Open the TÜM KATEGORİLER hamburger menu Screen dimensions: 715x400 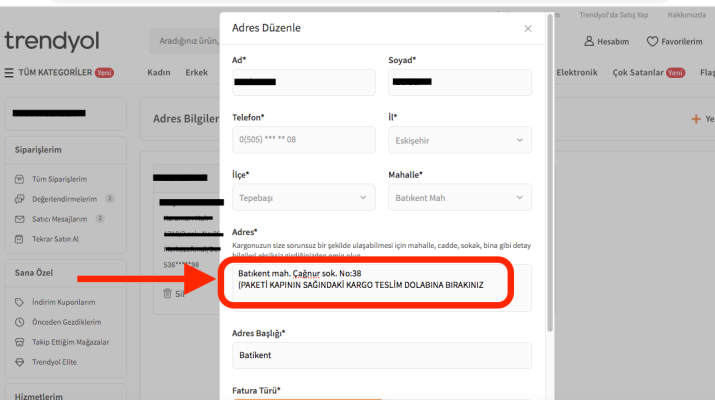(9, 72)
